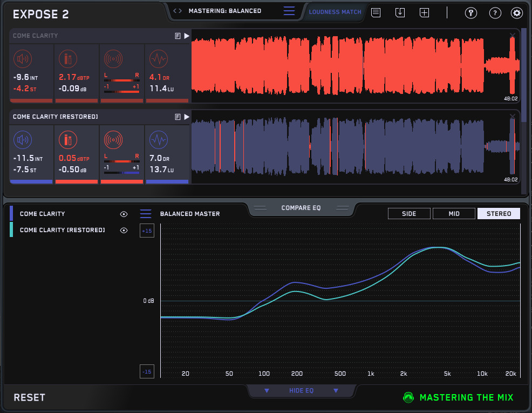Click the dynamic range waveform icon for Come Clarity
The image size is (532, 413).
click(158, 58)
